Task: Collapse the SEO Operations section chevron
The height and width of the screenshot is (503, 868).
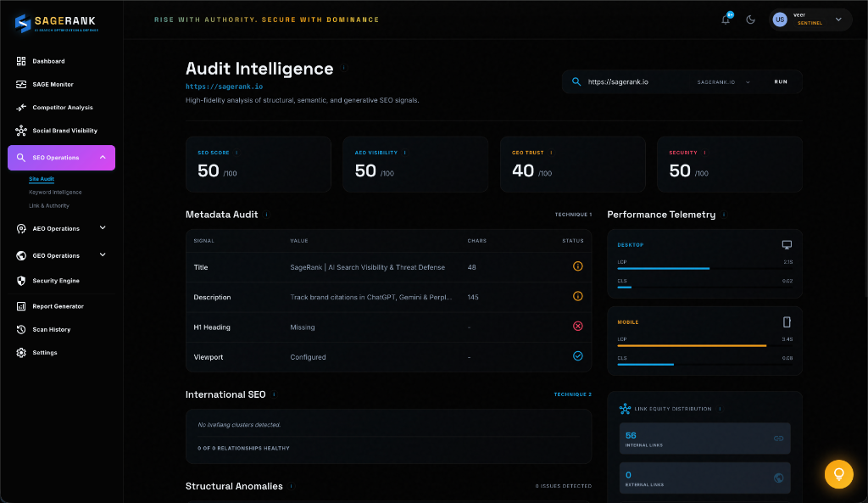Action: (x=103, y=157)
